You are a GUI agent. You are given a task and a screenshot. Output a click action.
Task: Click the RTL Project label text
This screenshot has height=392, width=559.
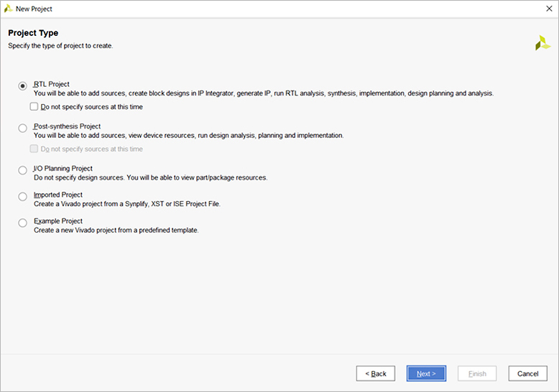click(x=51, y=84)
